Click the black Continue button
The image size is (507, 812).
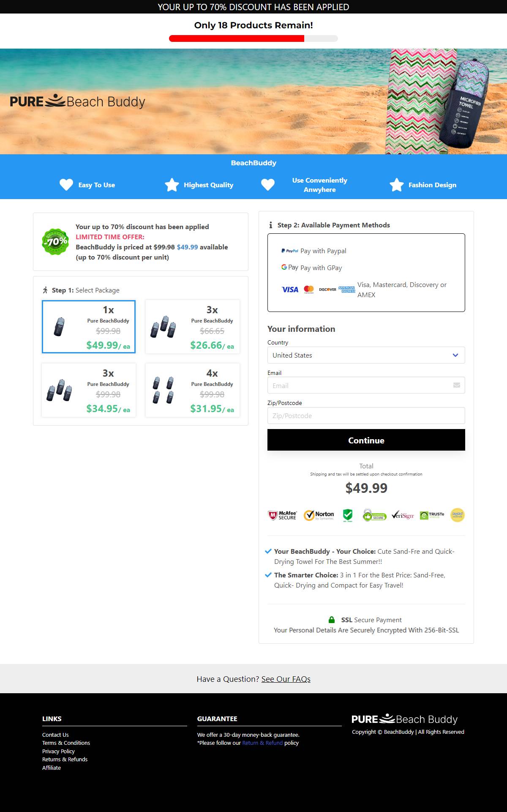point(366,440)
